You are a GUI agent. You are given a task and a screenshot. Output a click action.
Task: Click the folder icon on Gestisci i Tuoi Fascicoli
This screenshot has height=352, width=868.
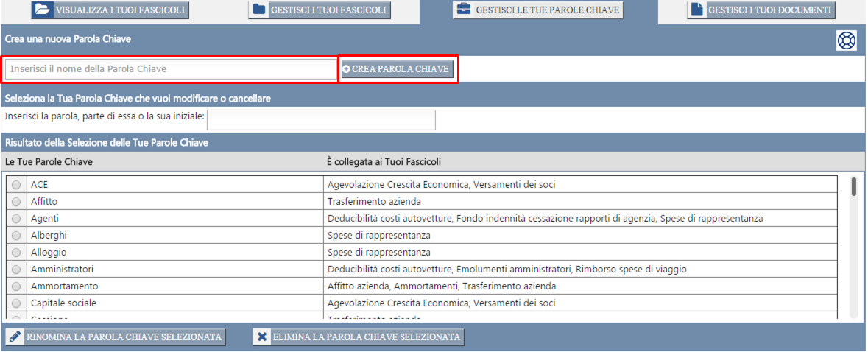pos(258,10)
